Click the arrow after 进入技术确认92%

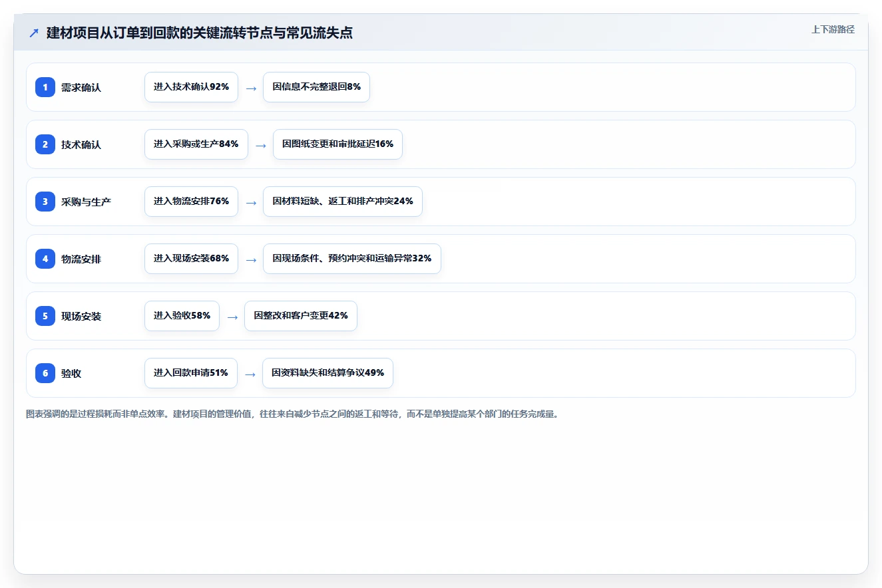coord(251,88)
